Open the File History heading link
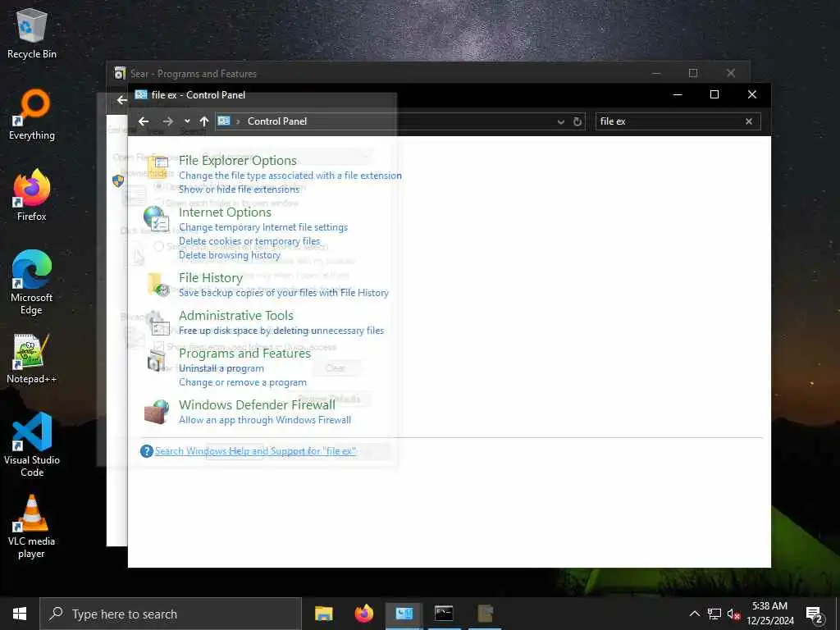This screenshot has height=630, width=840. [211, 277]
